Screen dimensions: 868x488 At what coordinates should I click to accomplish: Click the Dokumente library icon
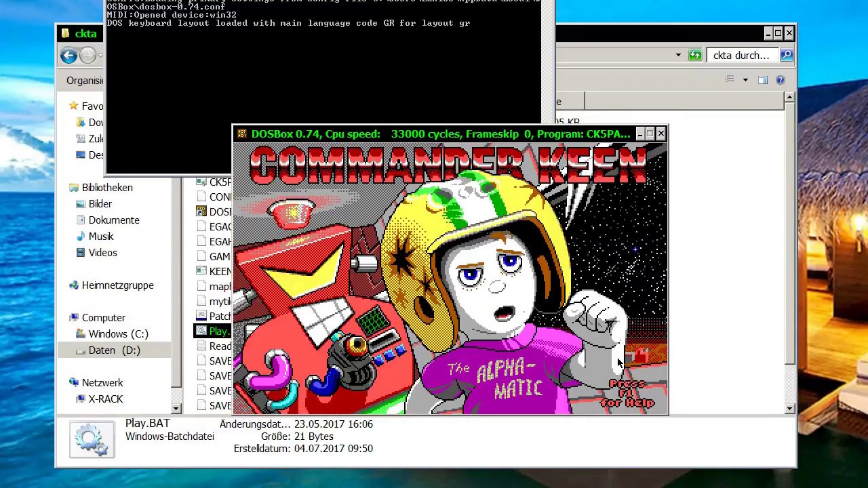81,220
